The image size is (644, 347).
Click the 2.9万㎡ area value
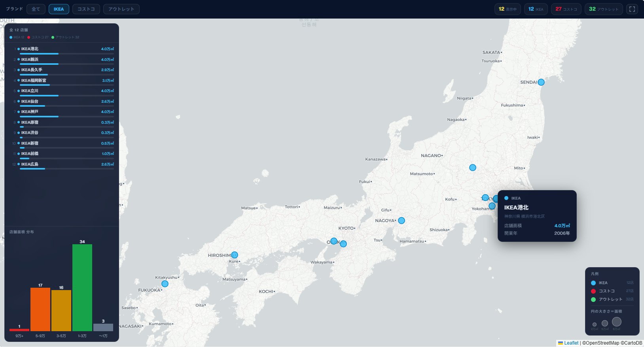[108, 70]
